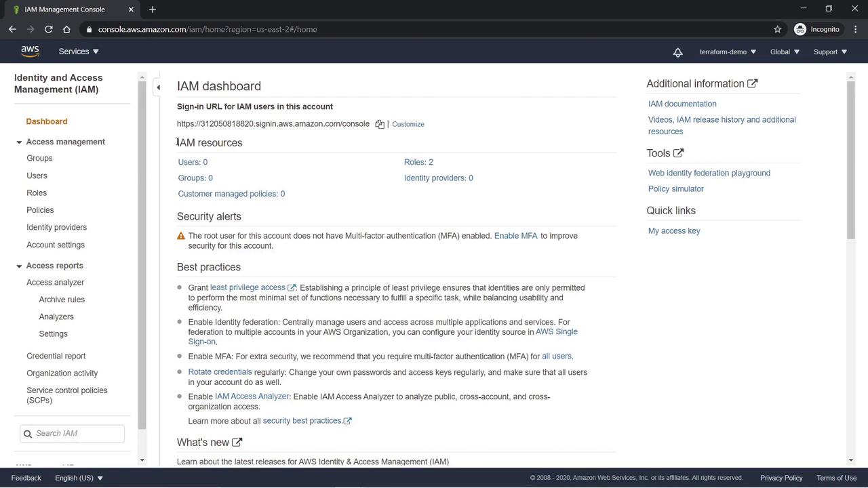Go to Policies in the sidebar

coord(40,210)
